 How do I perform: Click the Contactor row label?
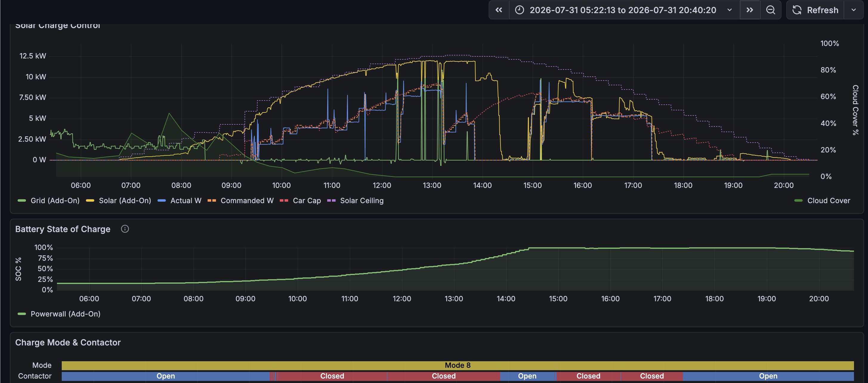coord(35,376)
